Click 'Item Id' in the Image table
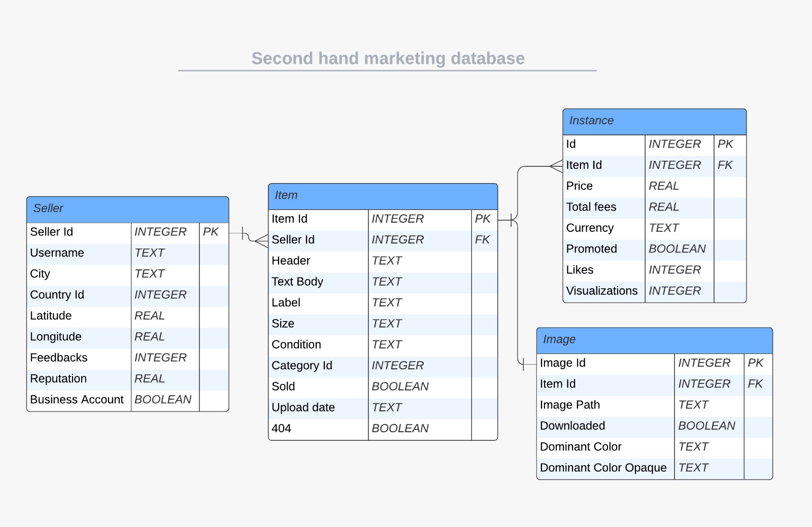This screenshot has height=527, width=812. point(558,384)
